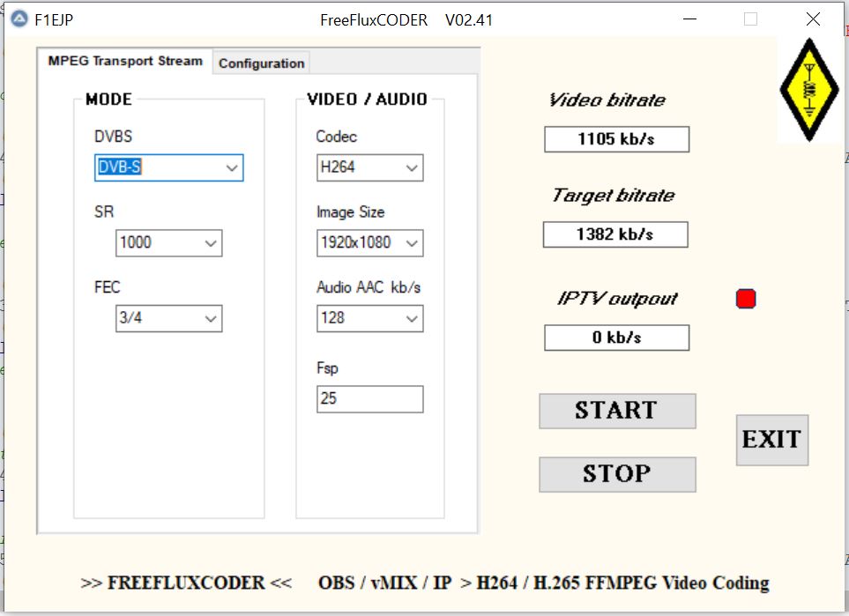The height and width of the screenshot is (616, 849).
Task: Open the Audio AAC kb/s dropdown
Action: click(x=369, y=318)
